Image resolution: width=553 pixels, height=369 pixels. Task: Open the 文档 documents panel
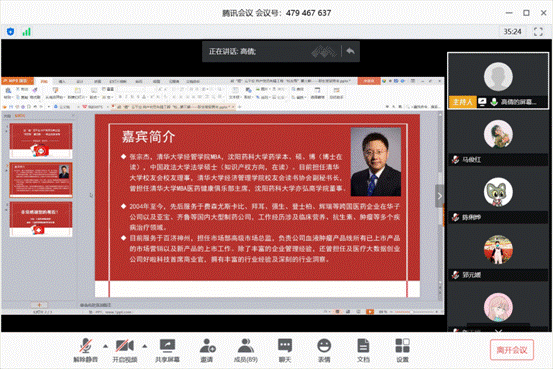click(x=363, y=350)
